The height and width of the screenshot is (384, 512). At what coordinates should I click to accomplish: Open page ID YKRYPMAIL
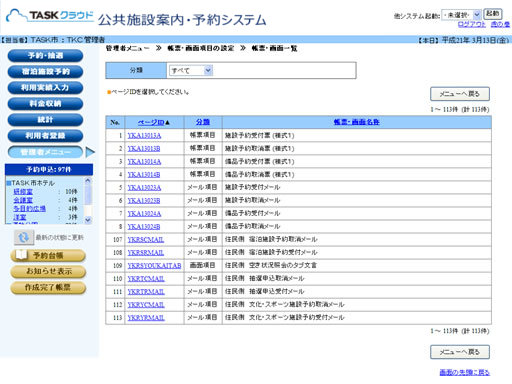[x=146, y=318]
